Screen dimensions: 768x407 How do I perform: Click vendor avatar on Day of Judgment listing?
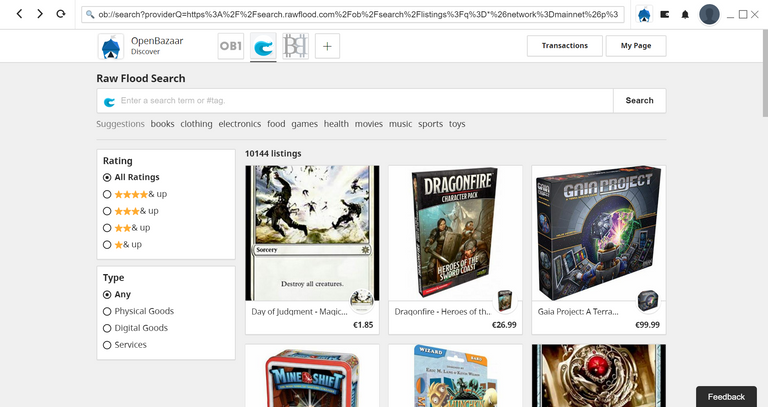tap(361, 300)
